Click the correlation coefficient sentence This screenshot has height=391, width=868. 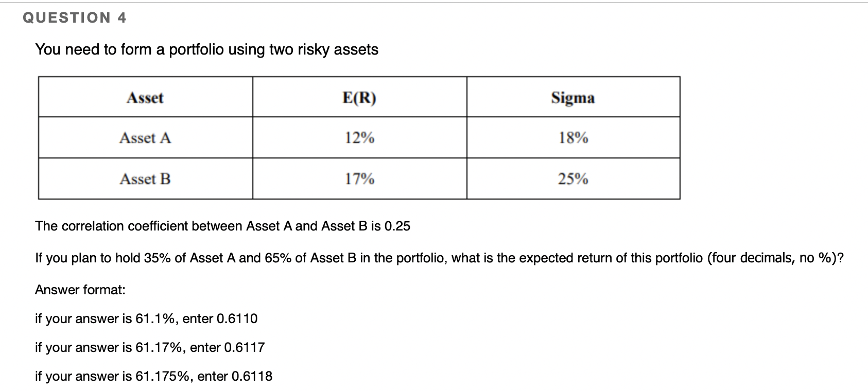pos(222,226)
